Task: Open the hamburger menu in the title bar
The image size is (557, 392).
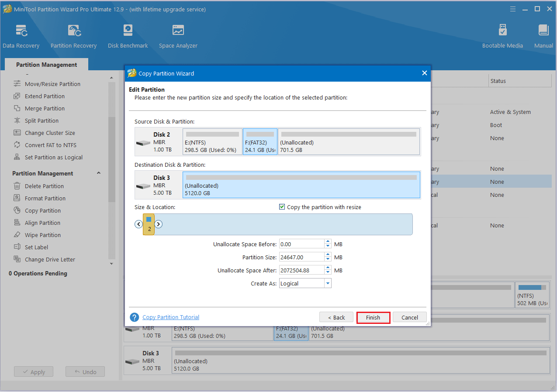Action: pyautogui.click(x=512, y=8)
